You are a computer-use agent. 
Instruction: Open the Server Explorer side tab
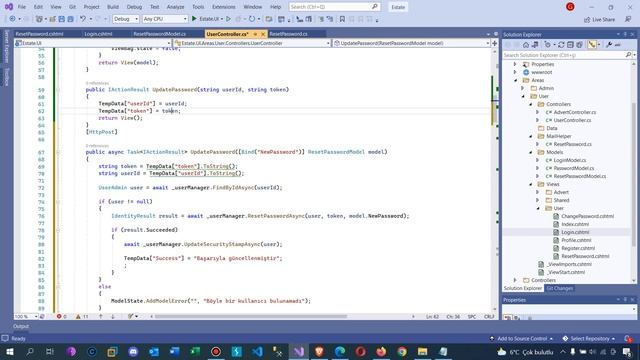pos(7,47)
